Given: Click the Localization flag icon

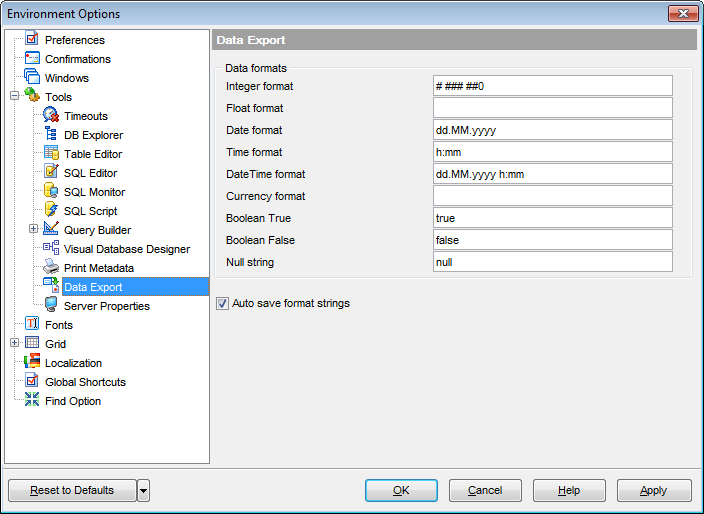Looking at the screenshot, I should coord(32,363).
